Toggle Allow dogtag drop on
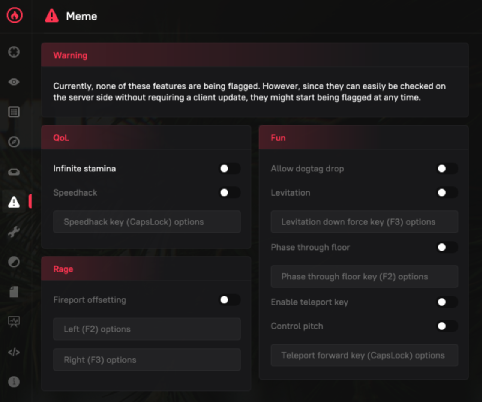The height and width of the screenshot is (402, 482). pos(447,169)
